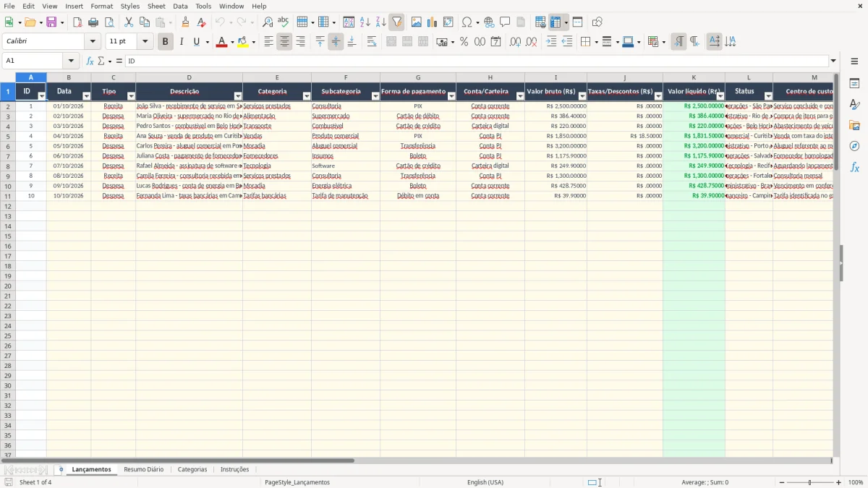The height and width of the screenshot is (488, 868).
Task: Click the Insert Hyperlink icon
Action: click(x=489, y=22)
